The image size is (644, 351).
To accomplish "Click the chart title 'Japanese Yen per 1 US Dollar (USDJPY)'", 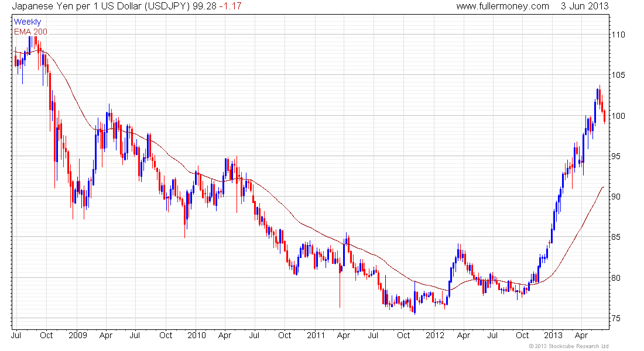I will tap(101, 6).
